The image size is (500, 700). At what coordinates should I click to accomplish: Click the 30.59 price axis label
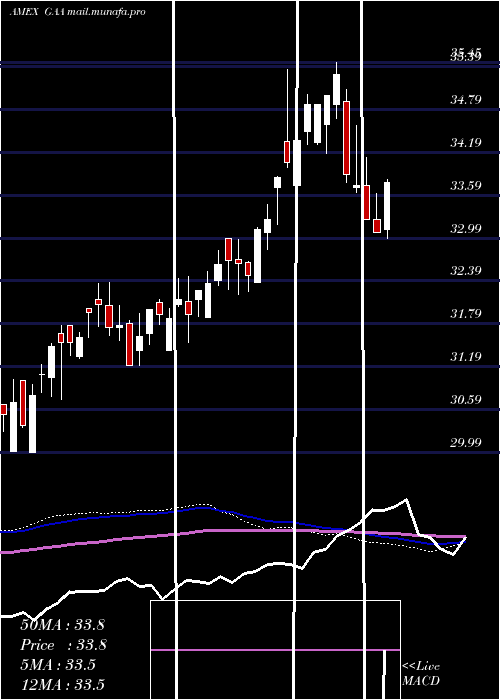click(x=466, y=400)
